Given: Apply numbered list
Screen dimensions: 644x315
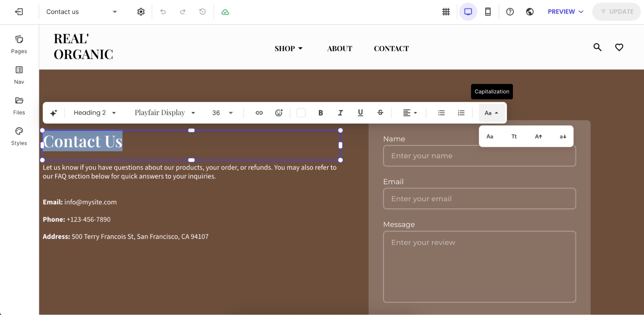Looking at the screenshot, I should [x=461, y=113].
